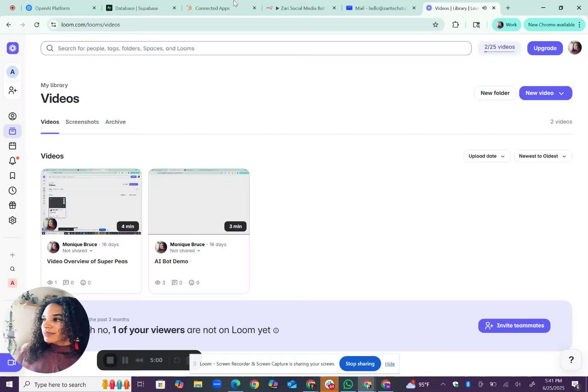Open the Upload date sort dropdown

pos(486,156)
